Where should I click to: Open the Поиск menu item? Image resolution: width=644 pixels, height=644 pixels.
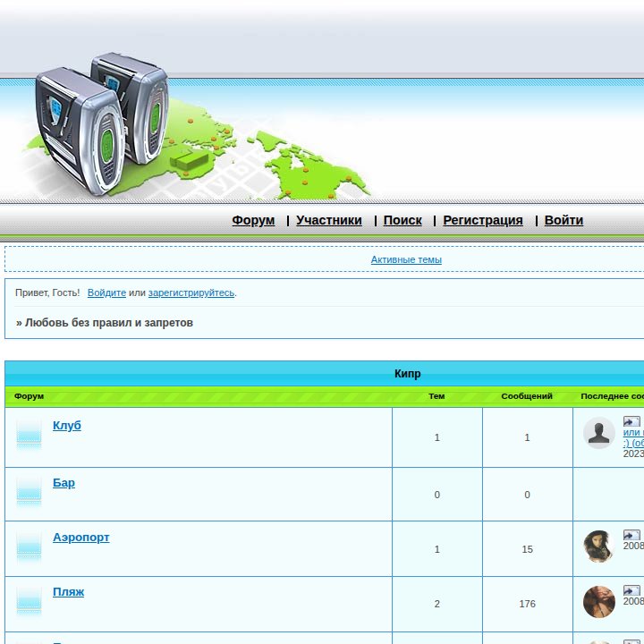pos(402,220)
